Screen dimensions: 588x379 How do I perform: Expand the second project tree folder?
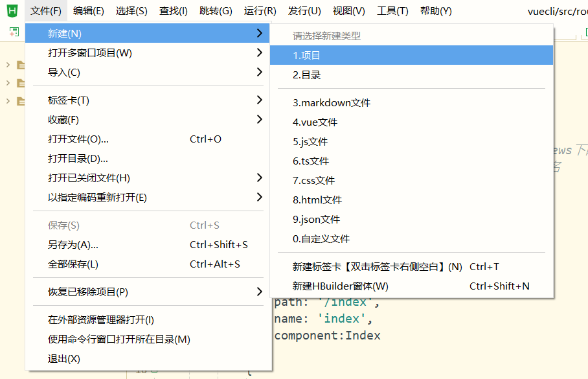pyautogui.click(x=8, y=83)
